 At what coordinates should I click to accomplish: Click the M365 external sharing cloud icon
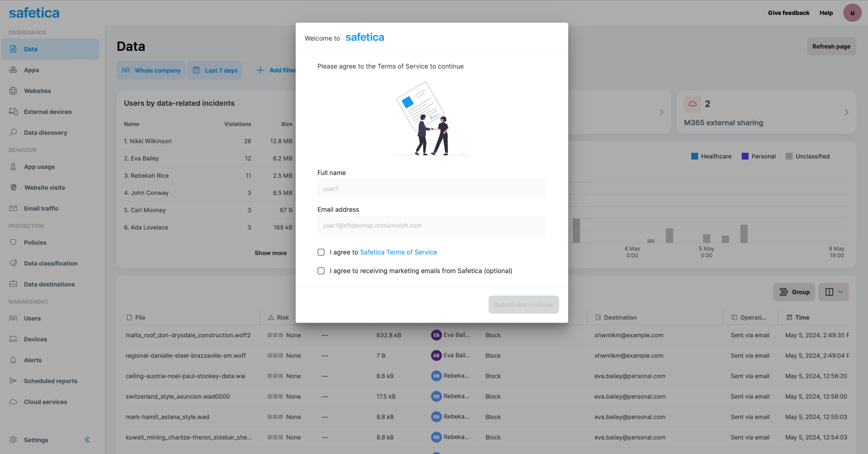point(693,104)
